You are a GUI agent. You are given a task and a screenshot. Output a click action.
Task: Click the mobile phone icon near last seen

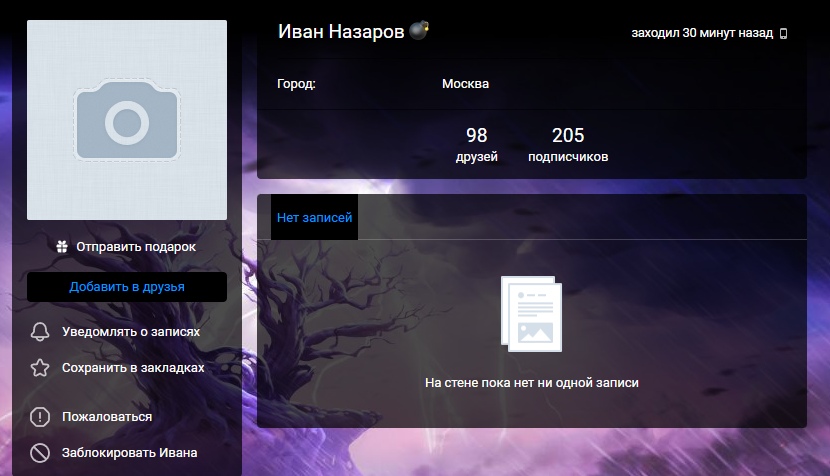point(784,33)
